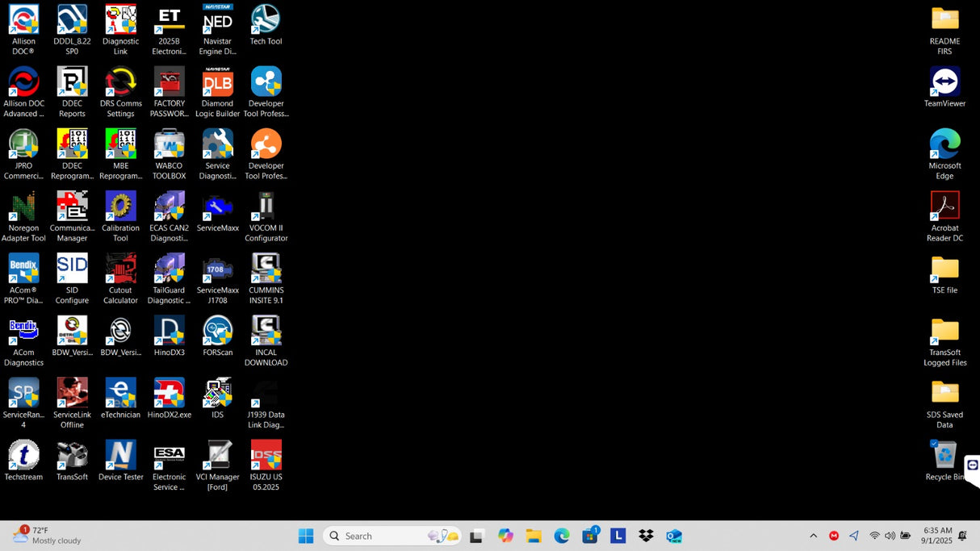This screenshot has width=980, height=551.
Task: Click the Windows Start button
Action: 306,536
